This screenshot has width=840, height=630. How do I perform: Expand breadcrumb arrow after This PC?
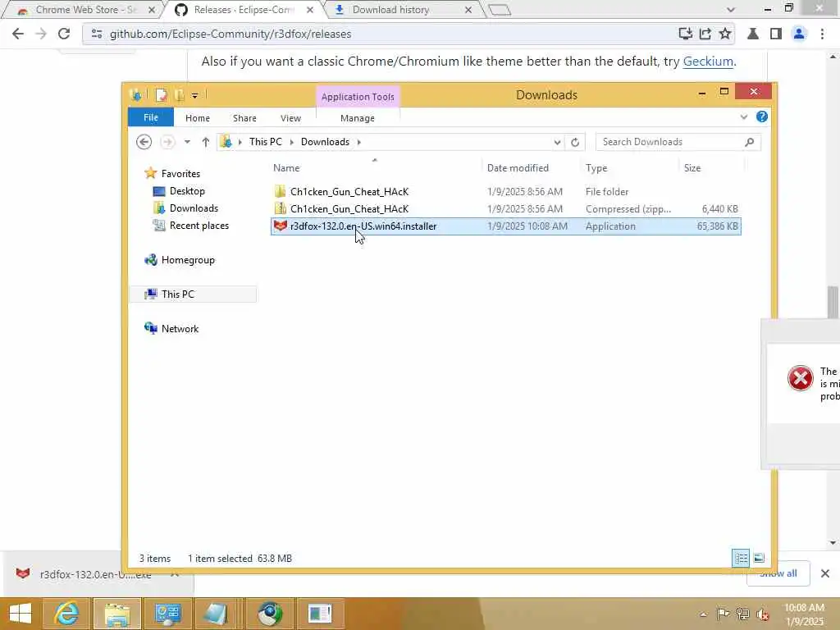(292, 142)
